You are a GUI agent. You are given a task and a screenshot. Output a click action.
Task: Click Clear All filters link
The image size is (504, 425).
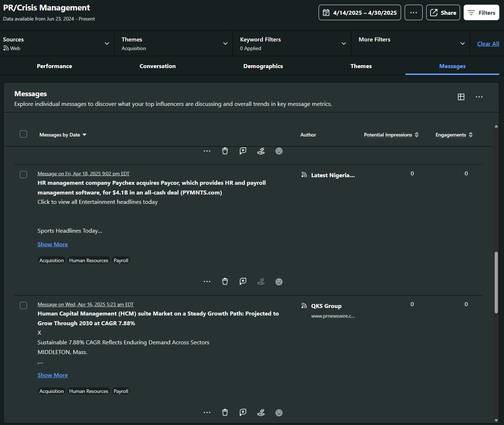coord(488,44)
